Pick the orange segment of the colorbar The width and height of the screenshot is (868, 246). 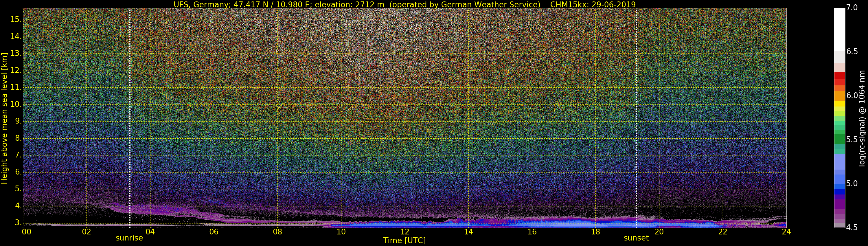(840, 96)
